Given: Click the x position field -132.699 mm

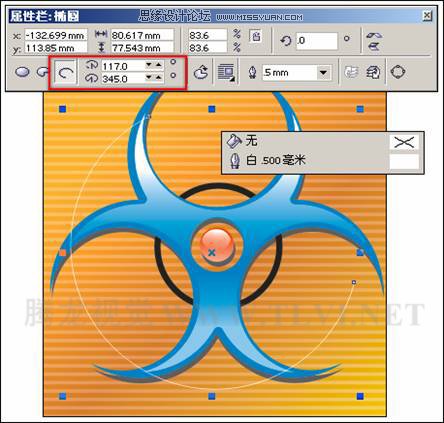Looking at the screenshot, I should pyautogui.click(x=56, y=35).
